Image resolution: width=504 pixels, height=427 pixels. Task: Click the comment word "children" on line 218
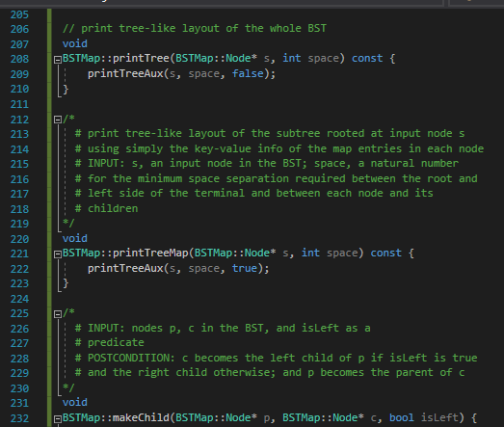[x=113, y=208]
